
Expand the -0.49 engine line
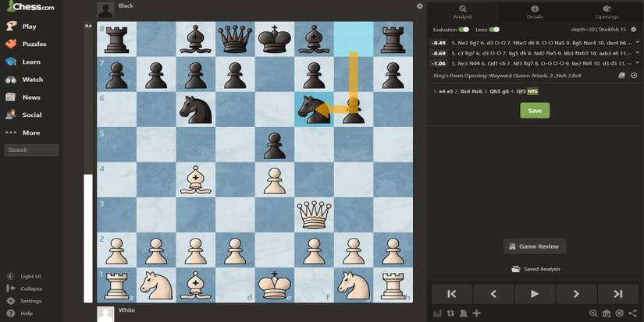click(638, 42)
